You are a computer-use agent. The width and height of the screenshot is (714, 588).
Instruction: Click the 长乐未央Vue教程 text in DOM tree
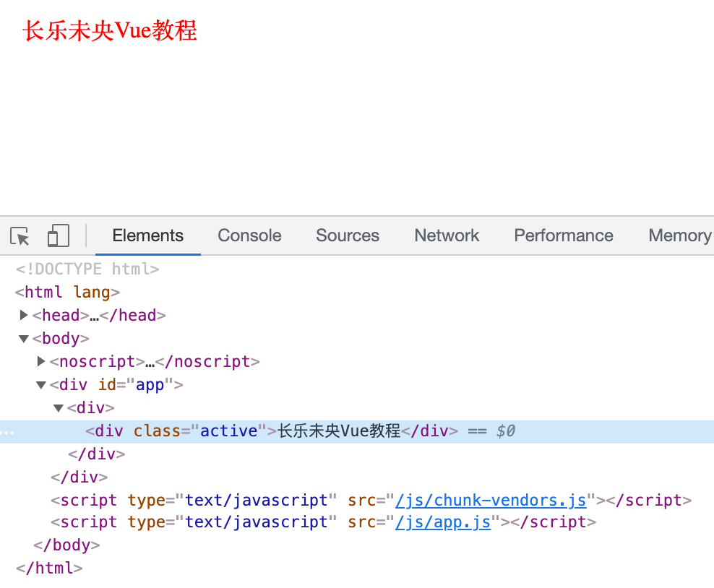(339, 431)
